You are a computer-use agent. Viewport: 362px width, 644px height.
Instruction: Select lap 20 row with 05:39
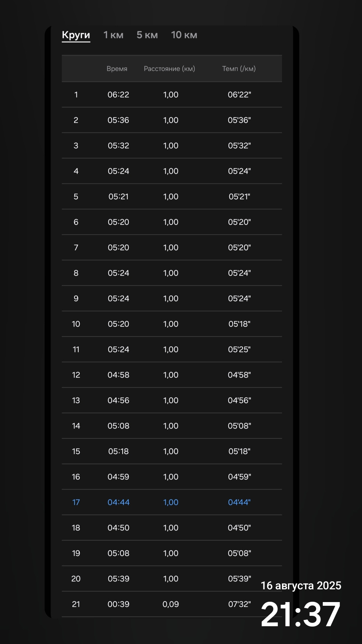click(172, 579)
